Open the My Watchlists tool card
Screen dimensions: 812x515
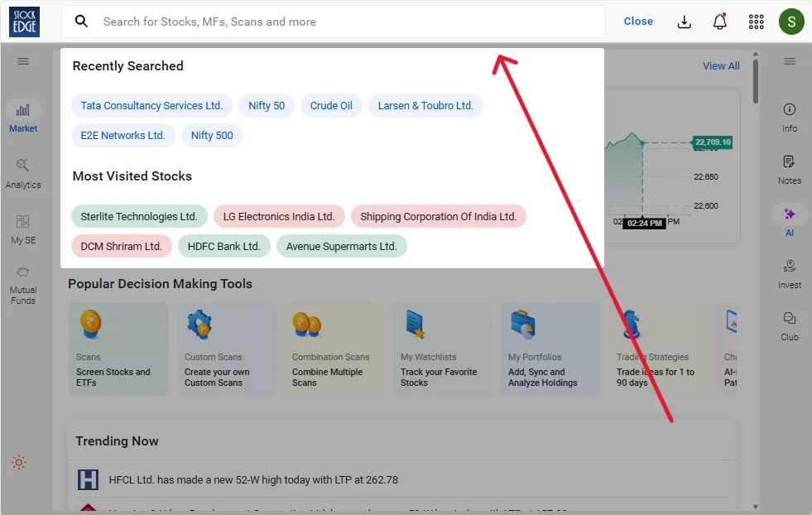pos(443,349)
